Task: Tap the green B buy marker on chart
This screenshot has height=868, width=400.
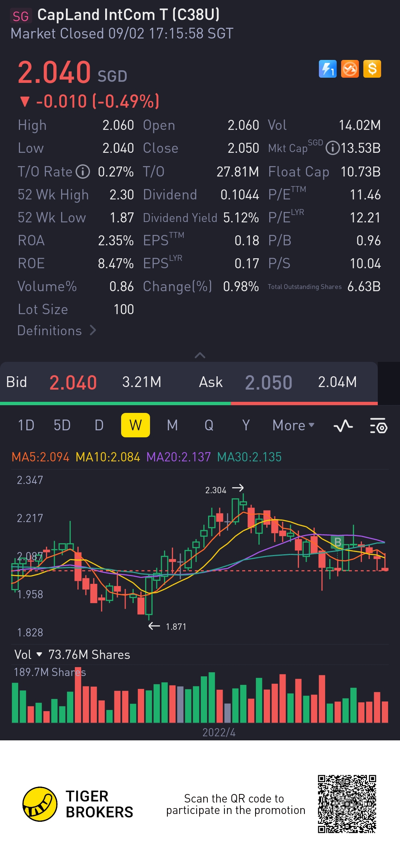Action: (x=338, y=542)
